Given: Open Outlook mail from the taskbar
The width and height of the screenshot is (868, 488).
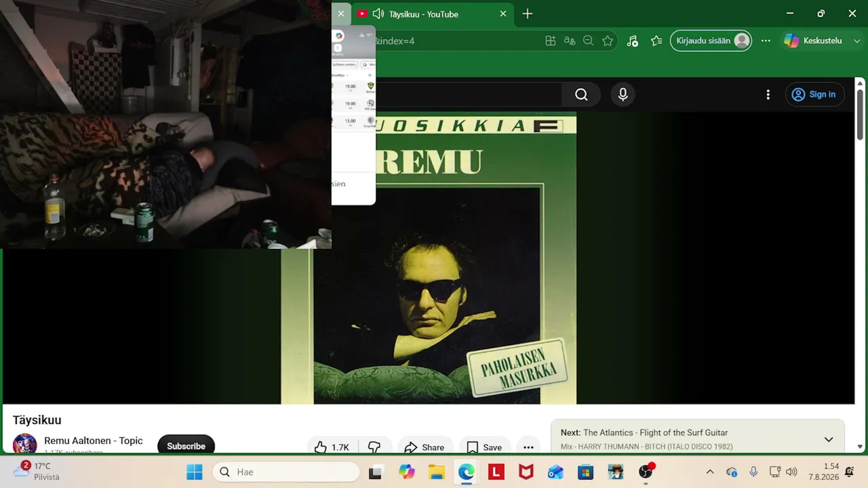Looking at the screenshot, I should pos(555,472).
